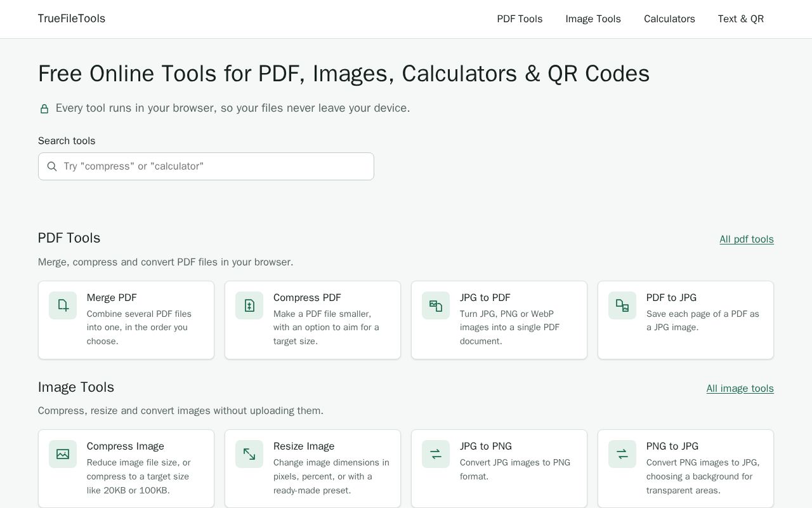Click the Merge PDF card icon
This screenshot has width=812, height=508.
63,305
